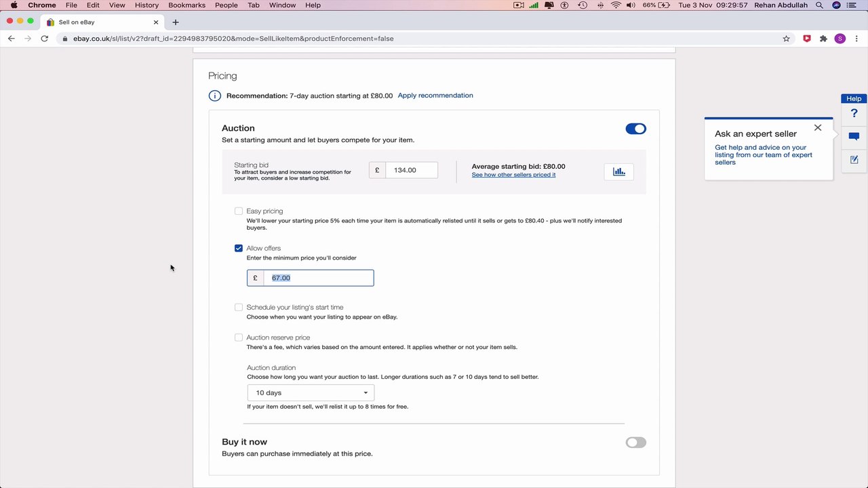This screenshot has width=868, height=488.
Task: Open the Chrome extensions puzzle icon
Action: [823, 39]
